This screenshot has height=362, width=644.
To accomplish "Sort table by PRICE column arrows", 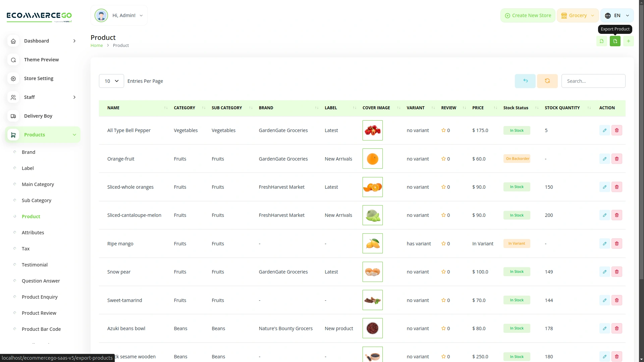I will click(x=495, y=108).
